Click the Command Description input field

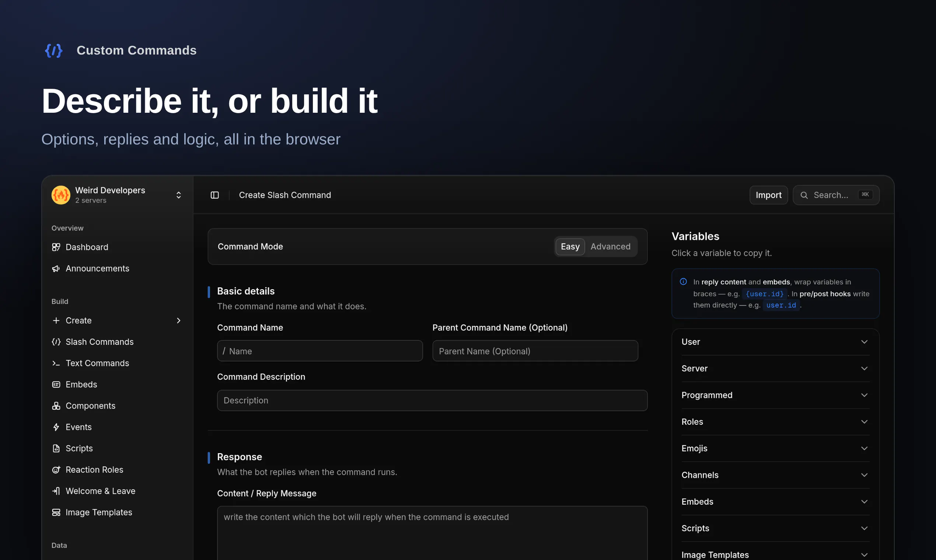point(432,400)
